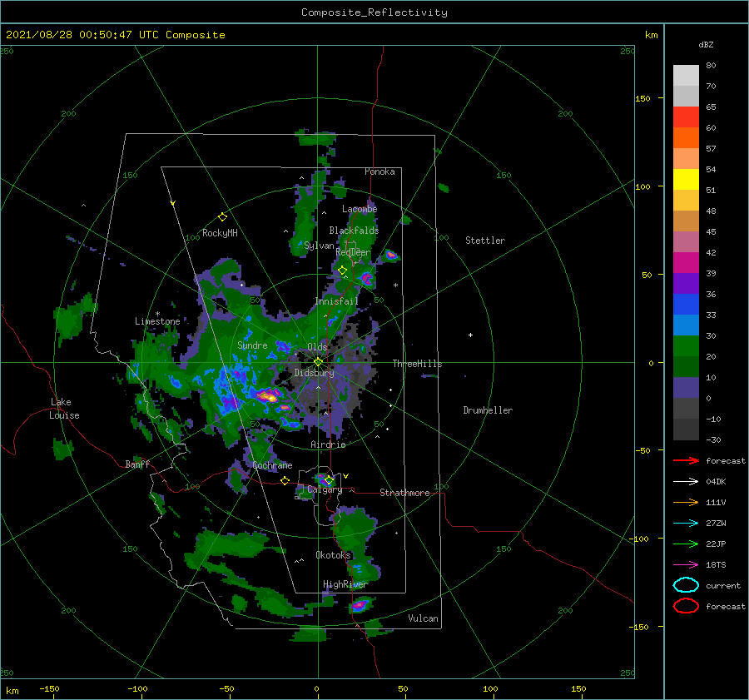Viewport: 749px width, 700px height.
Task: Click the magenta 18TS arrow icon
Action: (686, 565)
